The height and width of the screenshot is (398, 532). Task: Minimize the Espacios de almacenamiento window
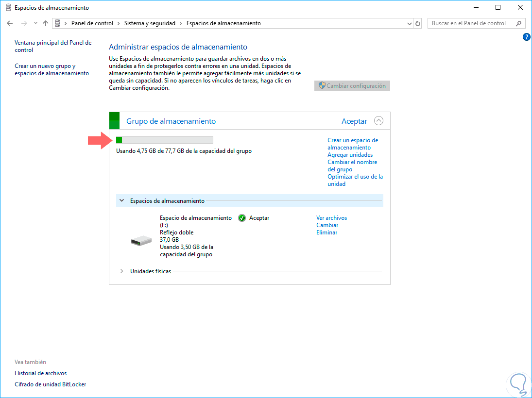[476, 7]
